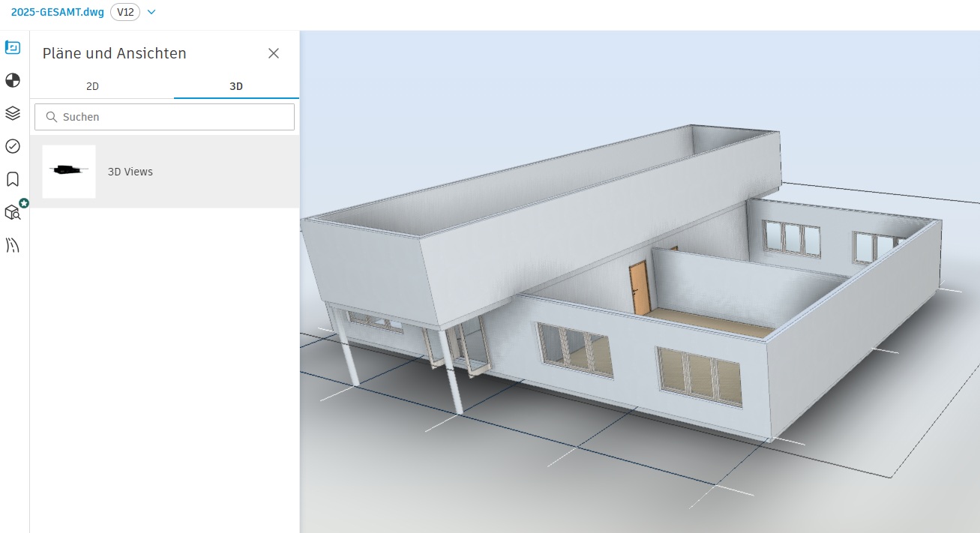Open the Sheets and Views sidebar icon
980x533 pixels.
point(13,47)
